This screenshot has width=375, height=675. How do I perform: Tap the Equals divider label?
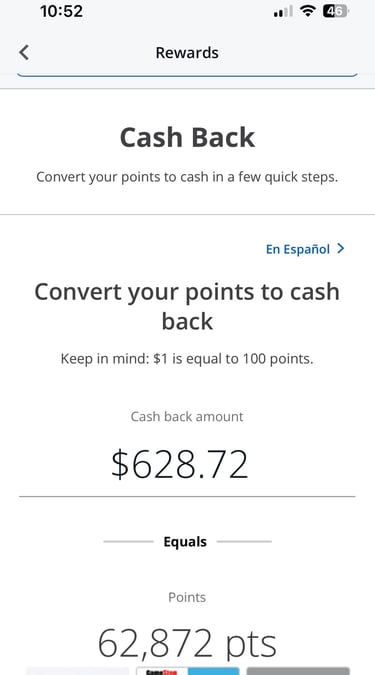click(x=185, y=542)
